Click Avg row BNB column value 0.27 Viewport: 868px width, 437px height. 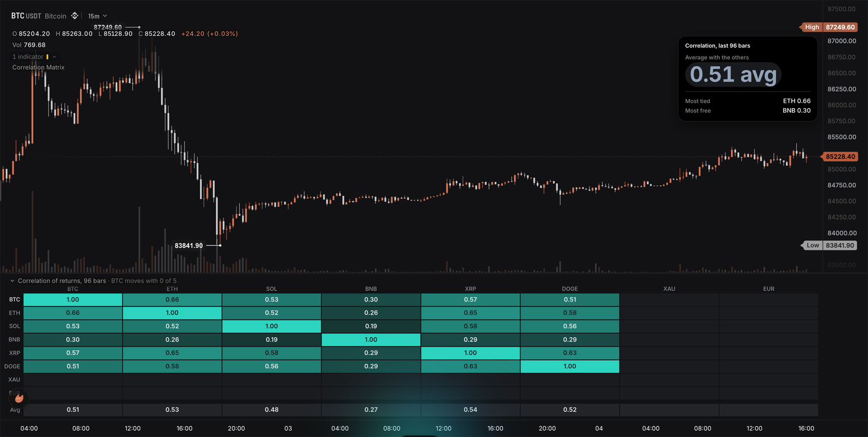(x=371, y=410)
